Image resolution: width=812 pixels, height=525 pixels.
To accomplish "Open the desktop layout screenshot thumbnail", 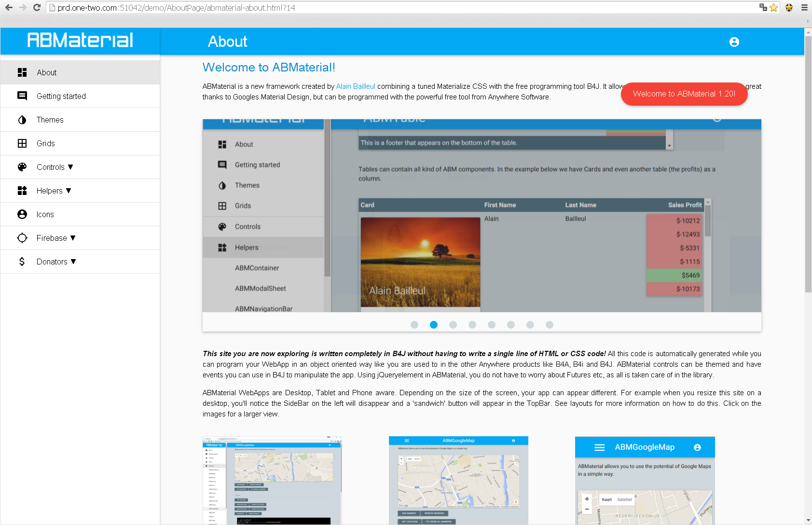I will (x=272, y=481).
